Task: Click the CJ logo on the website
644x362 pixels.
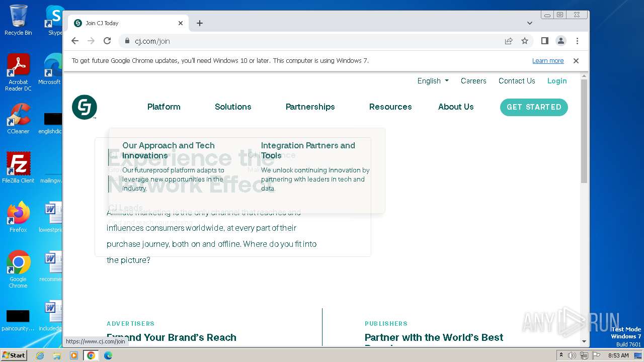Action: [x=84, y=107]
